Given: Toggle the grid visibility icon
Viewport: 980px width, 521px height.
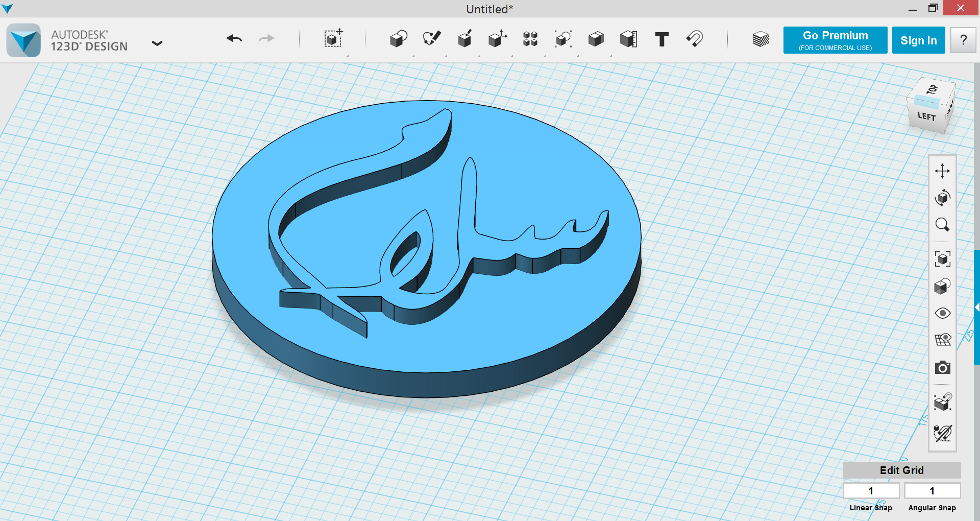Looking at the screenshot, I should 942,340.
